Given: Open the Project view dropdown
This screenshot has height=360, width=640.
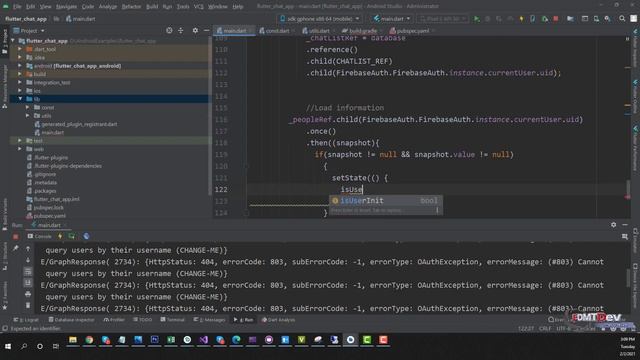Looking at the screenshot, I should 29,31.
